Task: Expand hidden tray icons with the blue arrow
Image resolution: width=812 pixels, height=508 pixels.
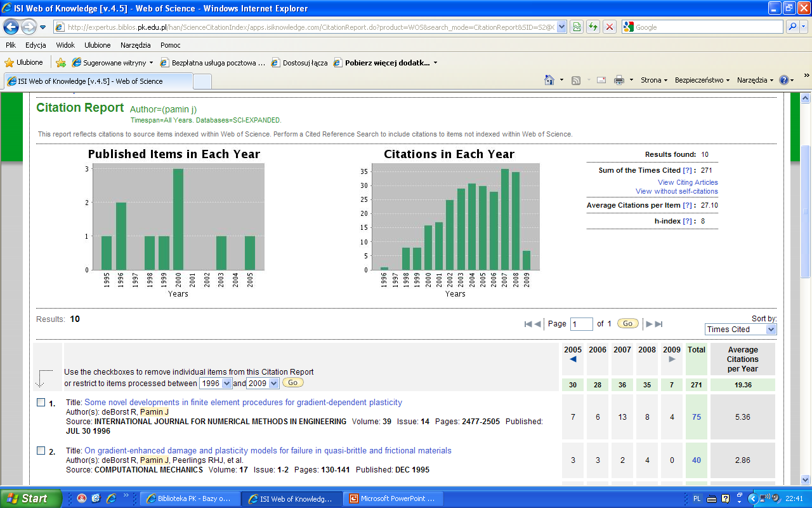Action: coord(753,498)
